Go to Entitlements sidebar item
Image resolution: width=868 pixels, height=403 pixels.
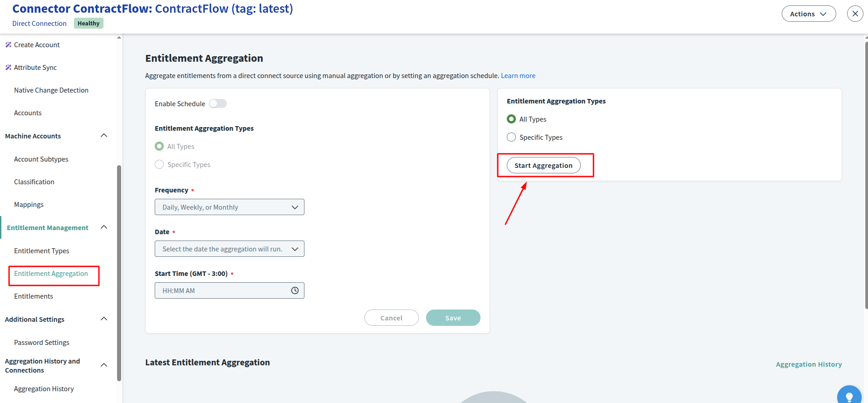pyautogui.click(x=34, y=296)
